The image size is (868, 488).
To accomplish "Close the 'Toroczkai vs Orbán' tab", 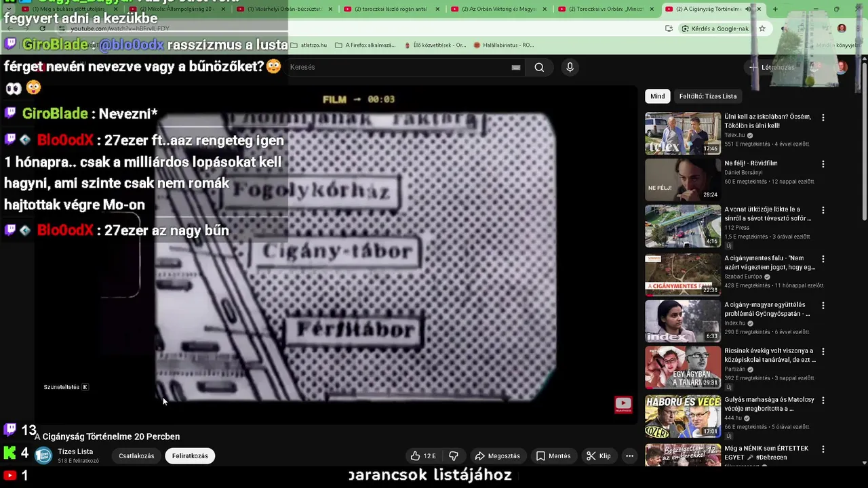I will pos(652,9).
